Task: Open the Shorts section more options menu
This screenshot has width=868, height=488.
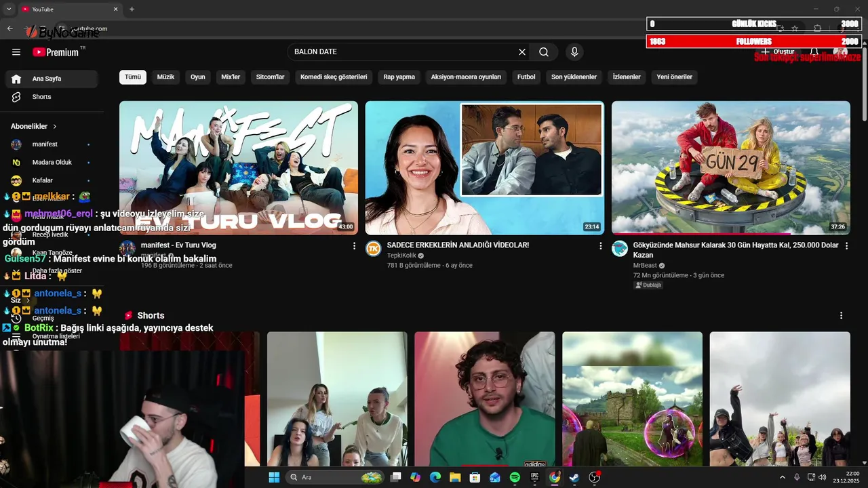Action: coord(841,316)
